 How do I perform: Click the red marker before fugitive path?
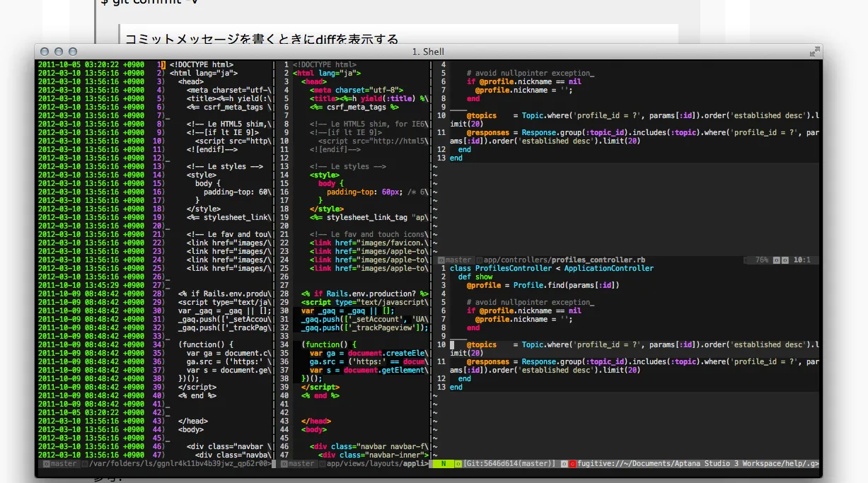[x=572, y=464]
